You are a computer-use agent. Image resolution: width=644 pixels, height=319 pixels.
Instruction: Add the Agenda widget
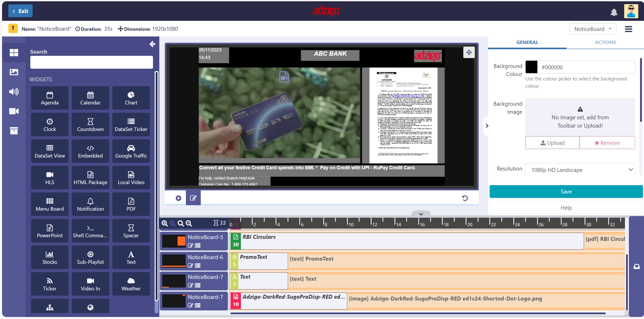[50, 98]
